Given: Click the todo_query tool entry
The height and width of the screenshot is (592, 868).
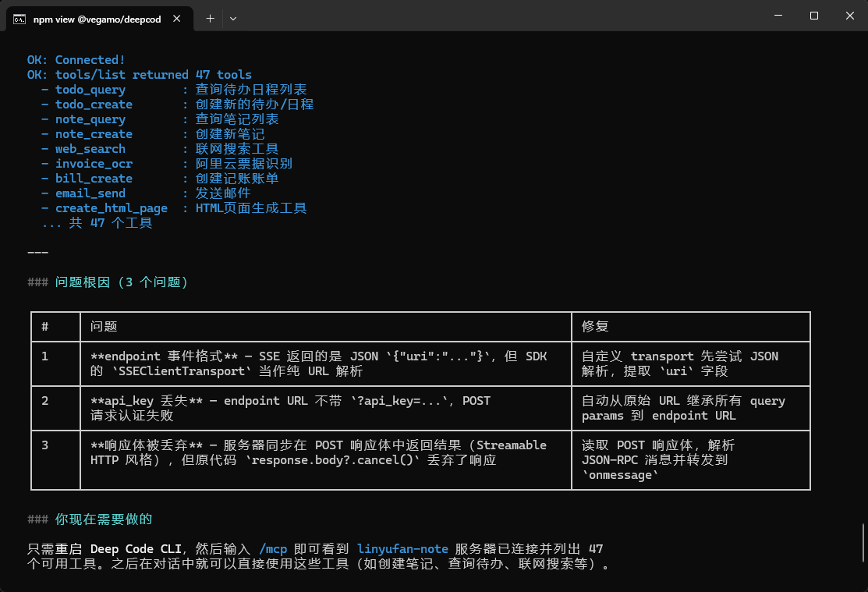Looking at the screenshot, I should click(x=90, y=89).
